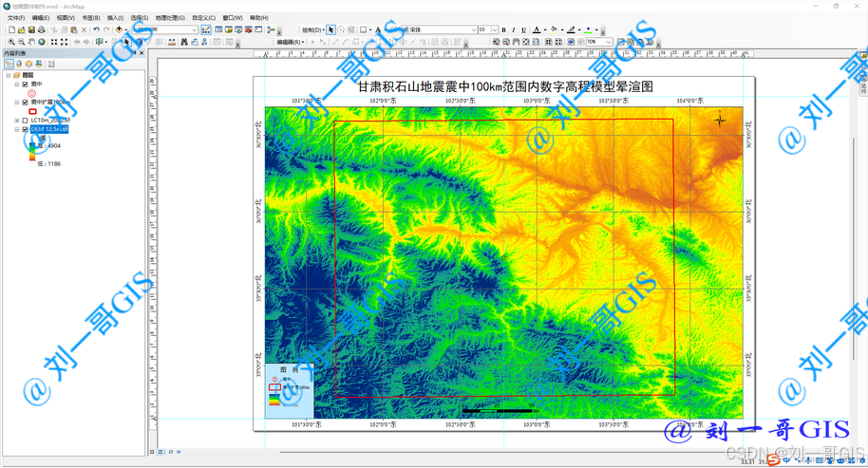Expand the LC10m_2022.tif layer

click(x=16, y=121)
